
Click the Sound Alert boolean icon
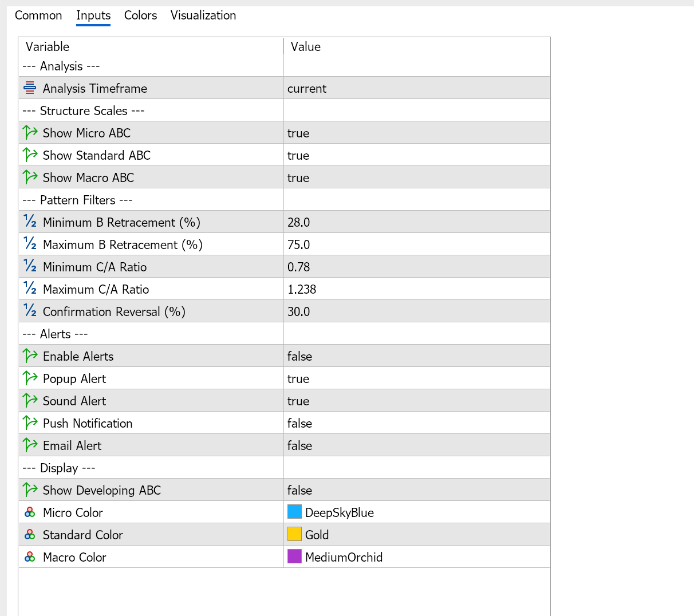(30, 401)
